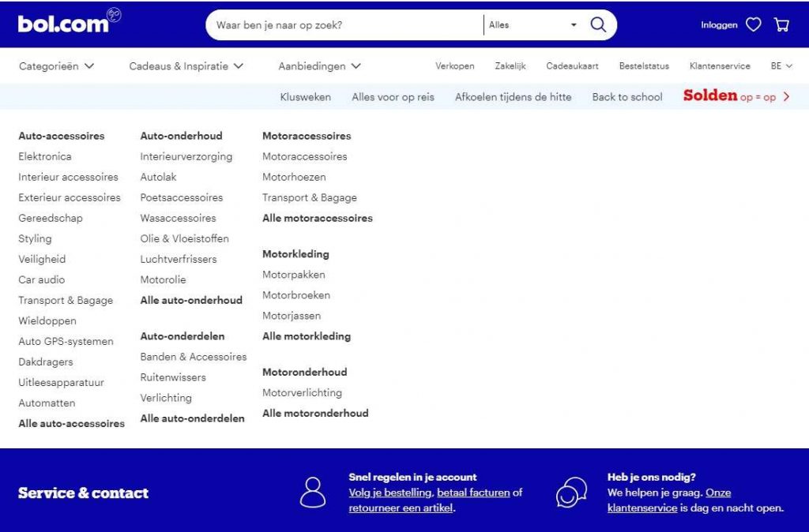Click Inloggen to sign in
The height and width of the screenshot is (532, 809).
719,25
